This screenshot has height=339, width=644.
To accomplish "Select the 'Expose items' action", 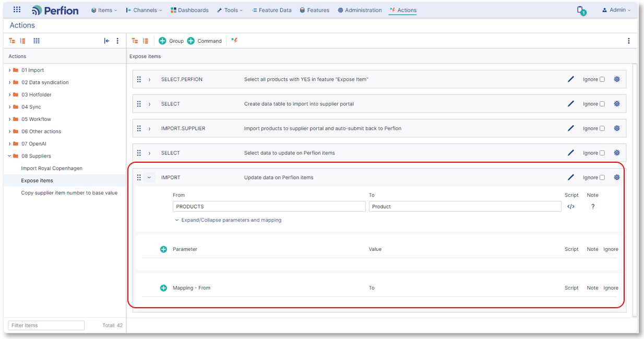I will point(37,180).
